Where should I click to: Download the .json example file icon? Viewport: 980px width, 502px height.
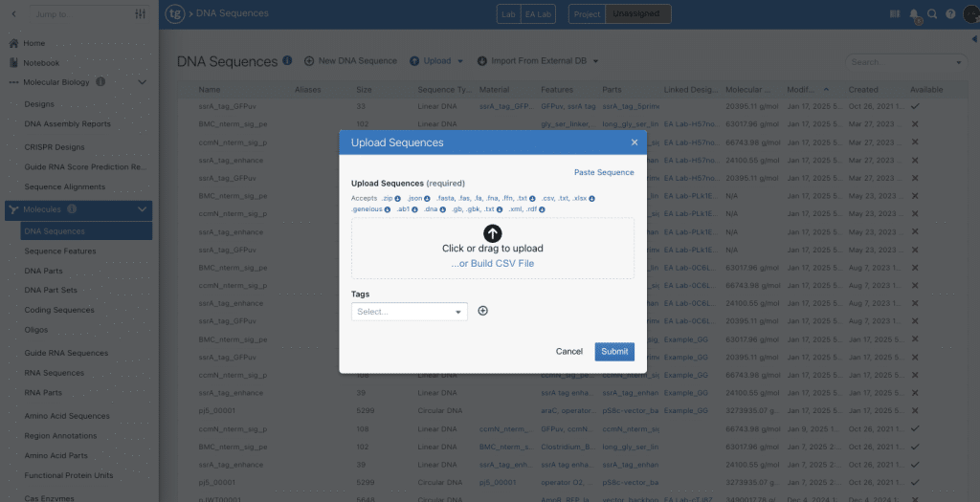click(x=427, y=198)
